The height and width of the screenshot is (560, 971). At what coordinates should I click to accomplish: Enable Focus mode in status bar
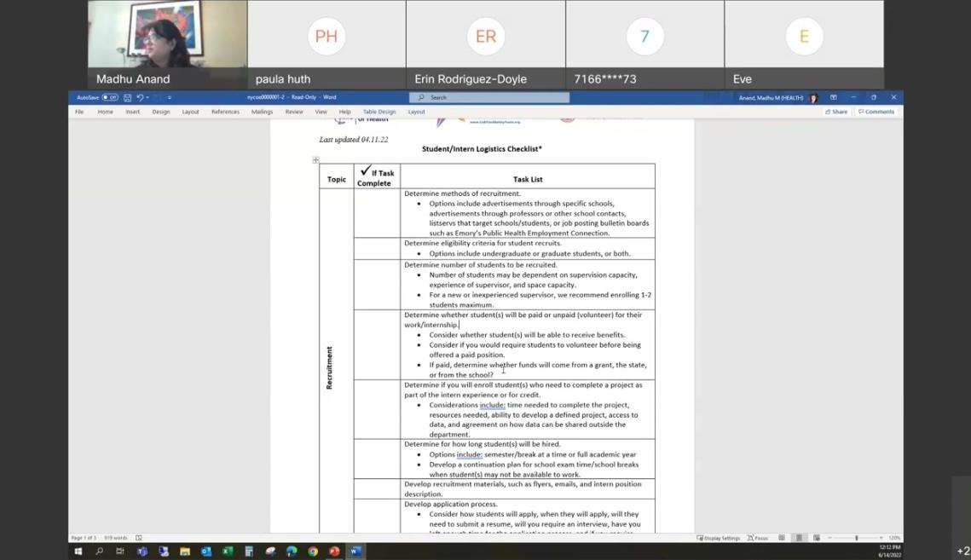click(x=758, y=538)
